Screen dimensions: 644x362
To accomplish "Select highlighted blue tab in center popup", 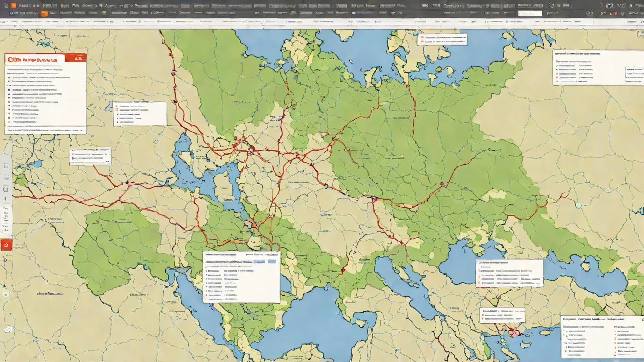I will tap(260, 262).
